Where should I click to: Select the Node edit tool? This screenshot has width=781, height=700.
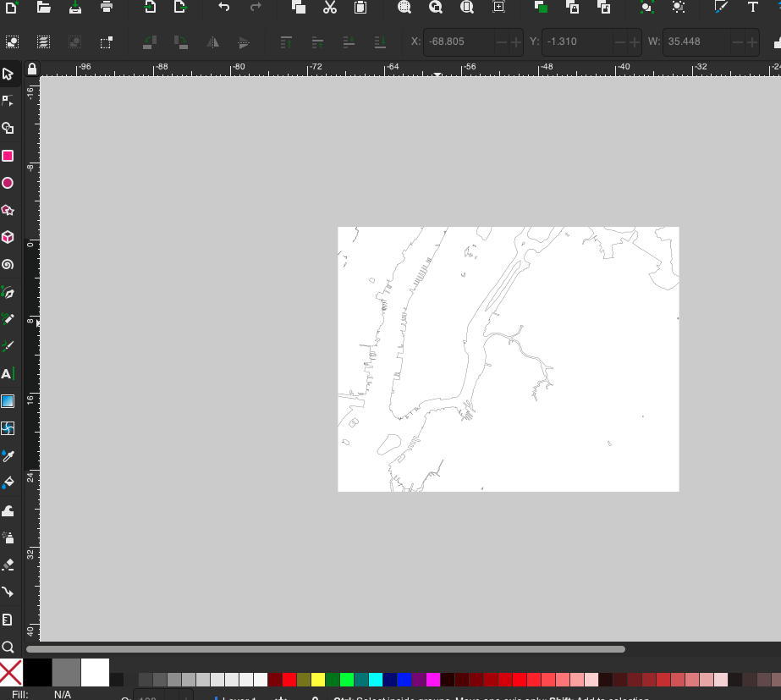(x=8, y=101)
